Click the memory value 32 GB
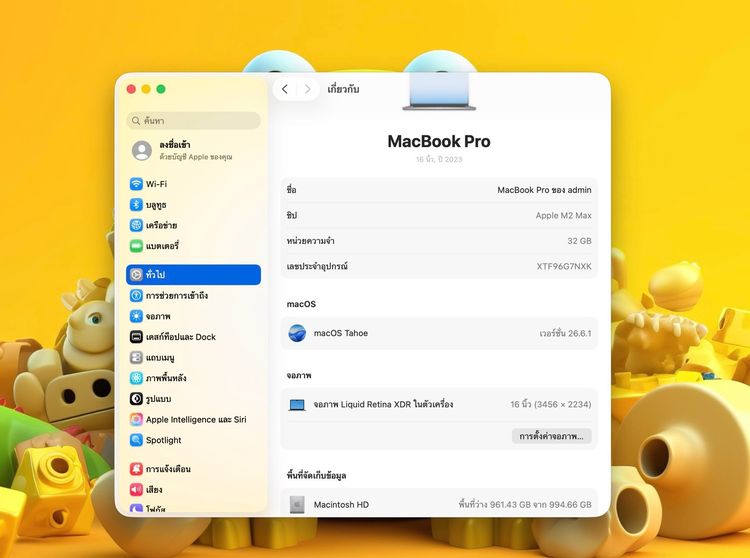Viewport: 750px width, 558px height. coord(579,241)
